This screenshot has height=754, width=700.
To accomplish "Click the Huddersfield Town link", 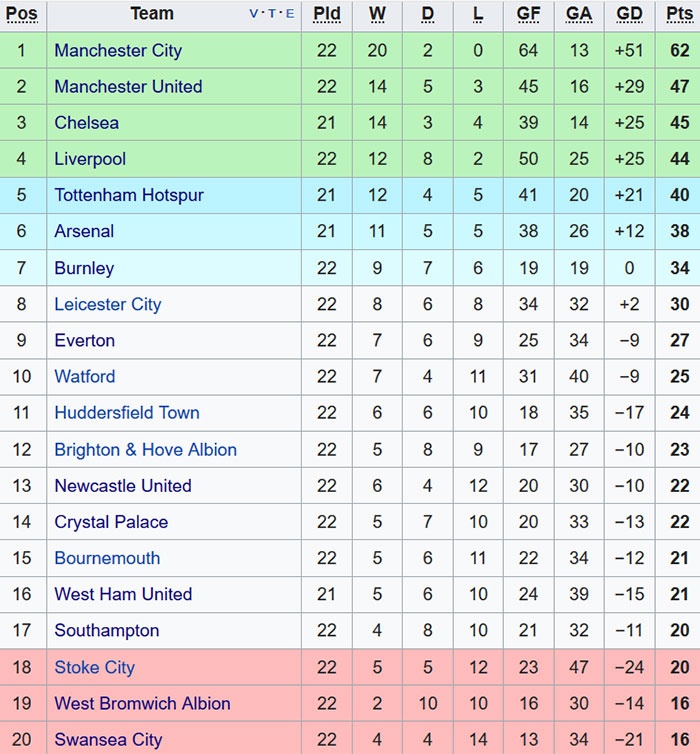I will click(x=126, y=413).
